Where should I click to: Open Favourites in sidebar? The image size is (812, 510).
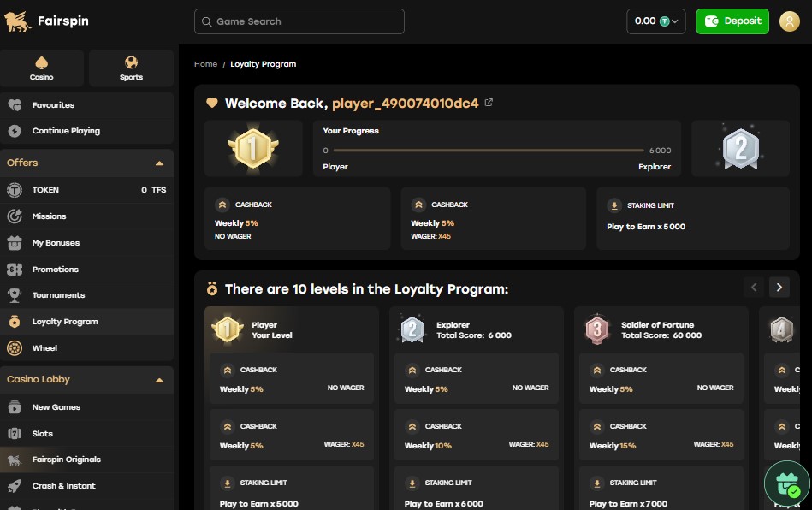pyautogui.click(x=86, y=105)
